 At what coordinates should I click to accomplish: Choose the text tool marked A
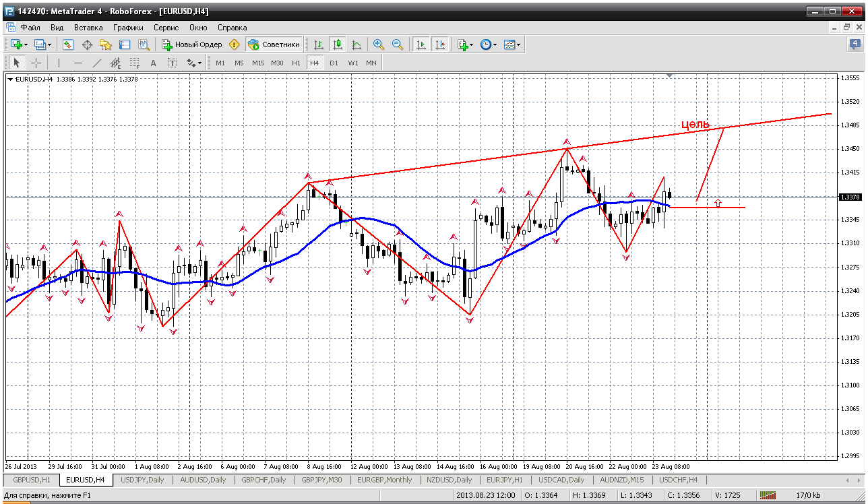(154, 63)
